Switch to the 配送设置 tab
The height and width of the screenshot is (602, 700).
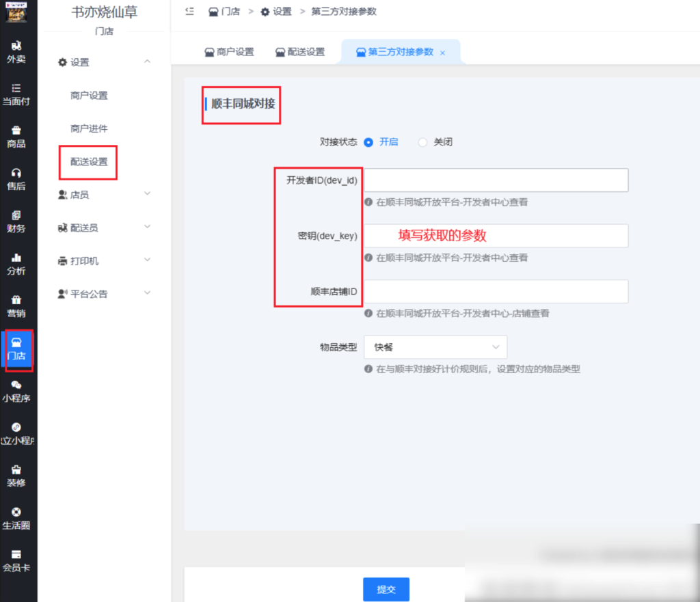pyautogui.click(x=299, y=51)
